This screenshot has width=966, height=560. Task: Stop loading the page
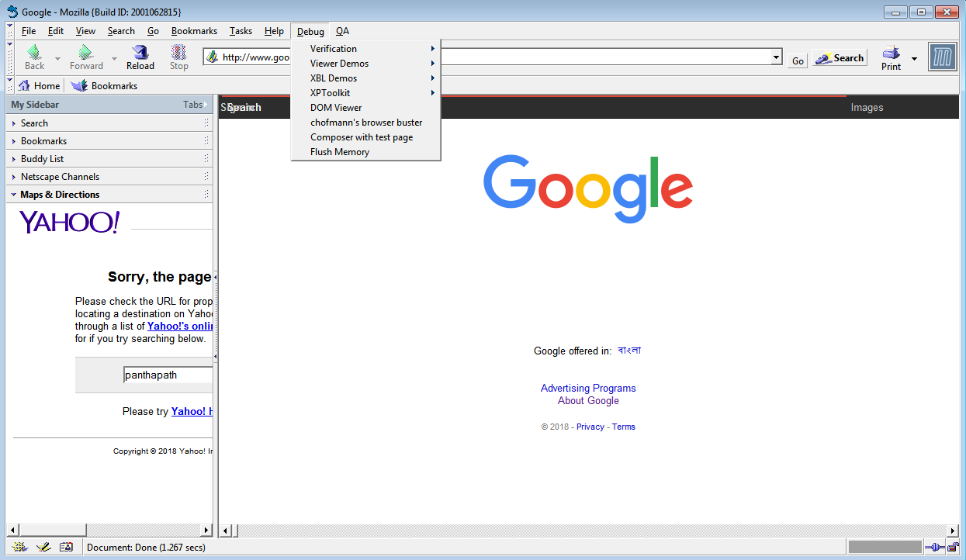(x=178, y=56)
